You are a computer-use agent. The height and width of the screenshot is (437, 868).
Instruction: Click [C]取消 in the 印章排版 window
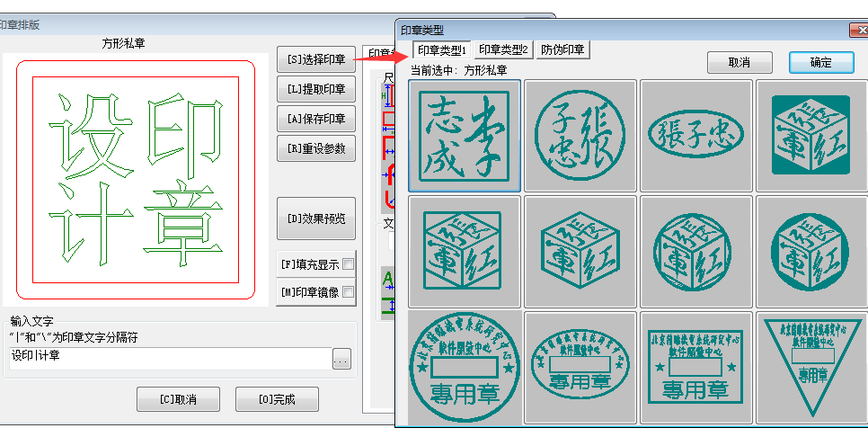coord(178,399)
